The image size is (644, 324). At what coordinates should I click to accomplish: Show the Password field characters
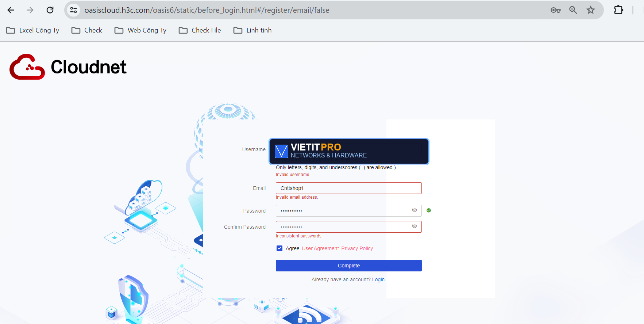tap(414, 210)
